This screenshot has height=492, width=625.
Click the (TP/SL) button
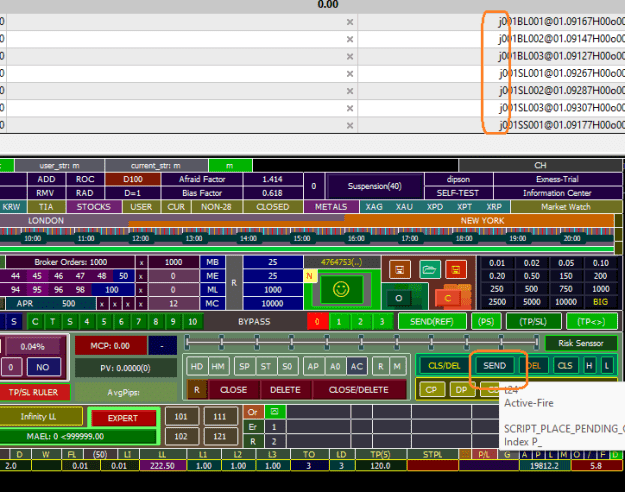point(533,321)
